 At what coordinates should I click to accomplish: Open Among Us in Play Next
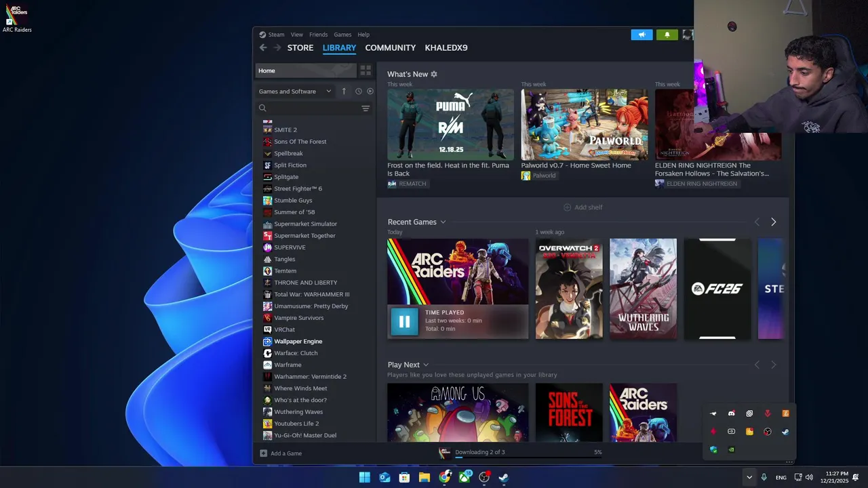tap(458, 413)
